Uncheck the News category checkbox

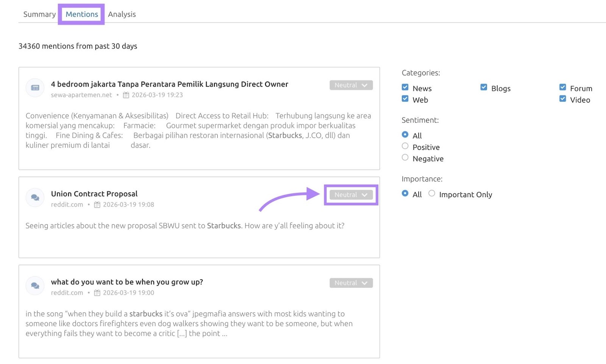tap(405, 87)
